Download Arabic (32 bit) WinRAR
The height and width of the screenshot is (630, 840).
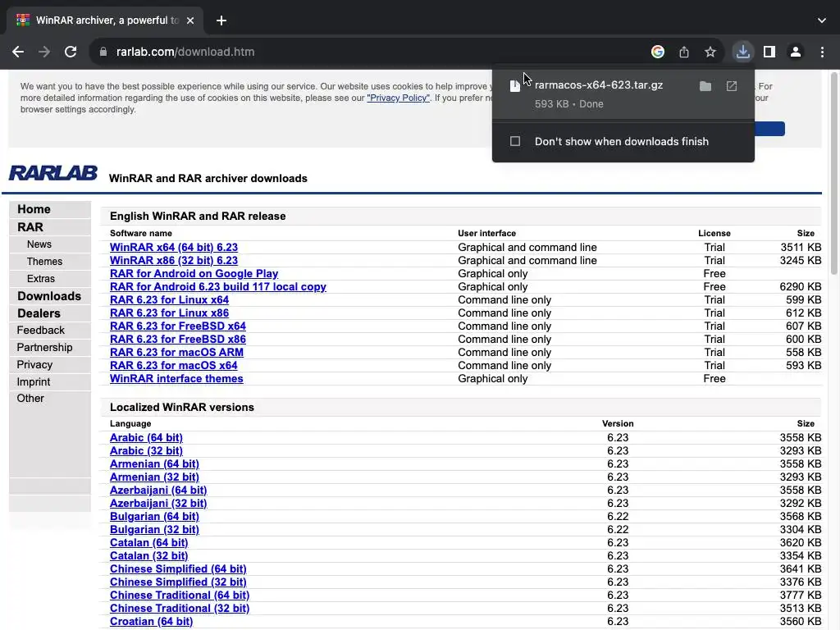[x=146, y=451]
